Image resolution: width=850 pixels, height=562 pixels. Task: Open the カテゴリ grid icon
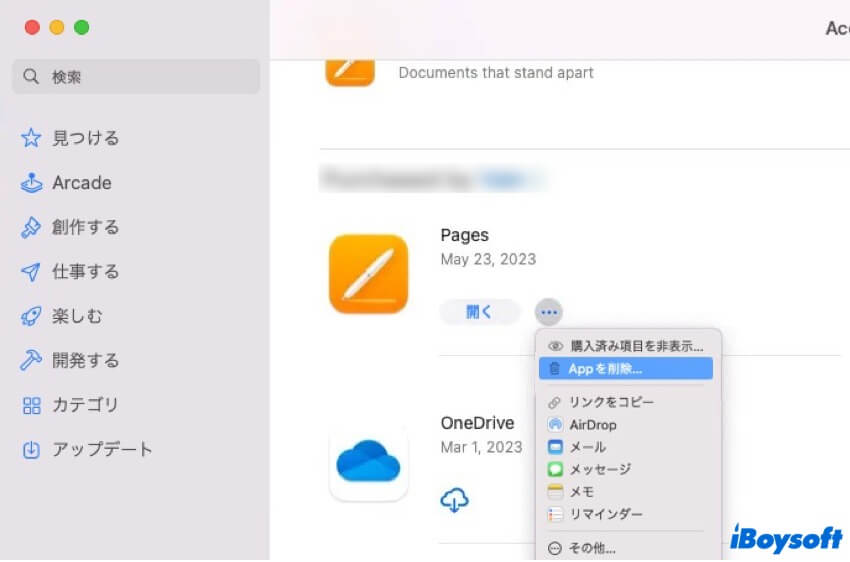(31, 405)
